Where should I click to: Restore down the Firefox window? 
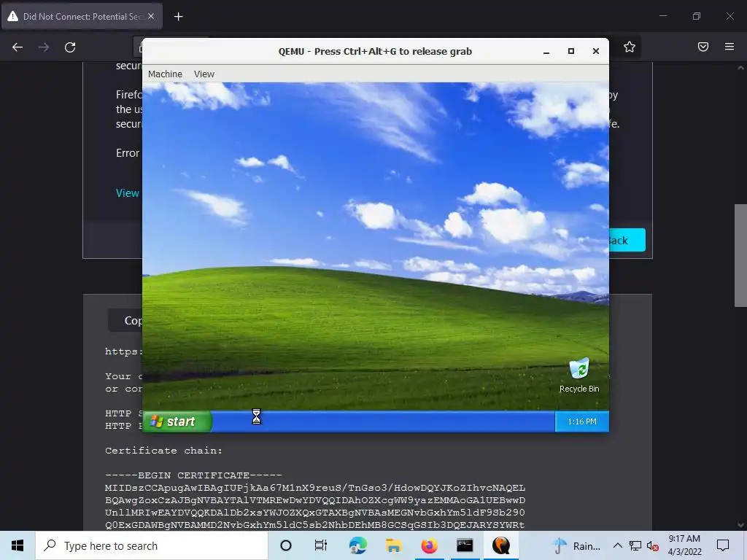[x=697, y=16]
